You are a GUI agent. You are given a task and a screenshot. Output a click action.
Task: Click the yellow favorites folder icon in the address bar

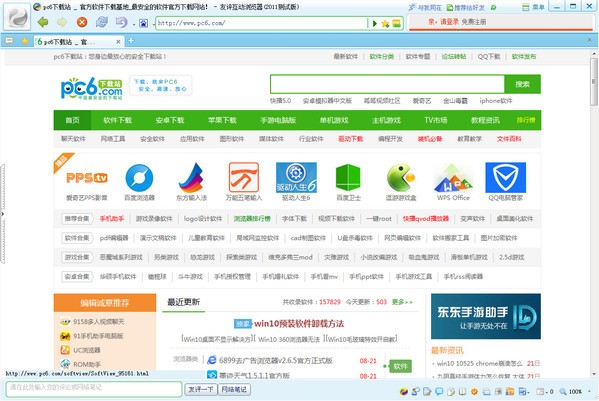397,24
